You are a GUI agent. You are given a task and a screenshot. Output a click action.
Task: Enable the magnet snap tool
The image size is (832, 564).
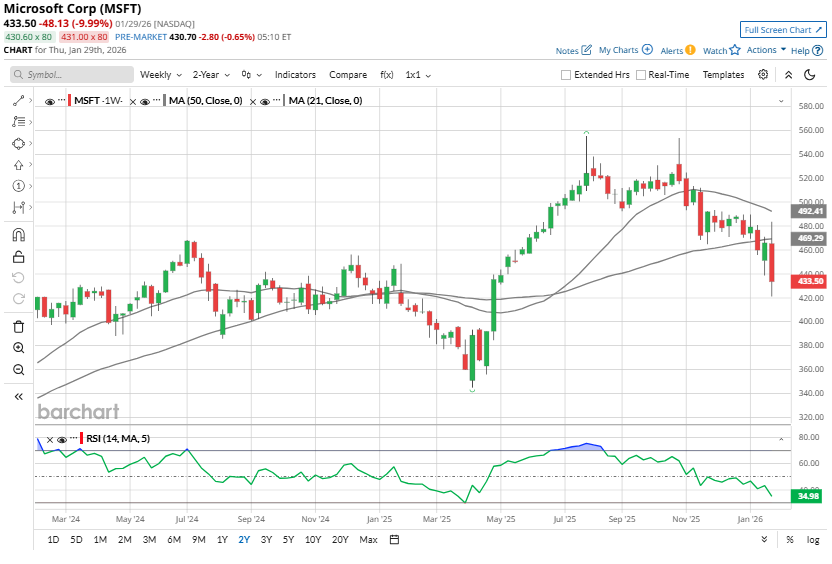tap(18, 235)
